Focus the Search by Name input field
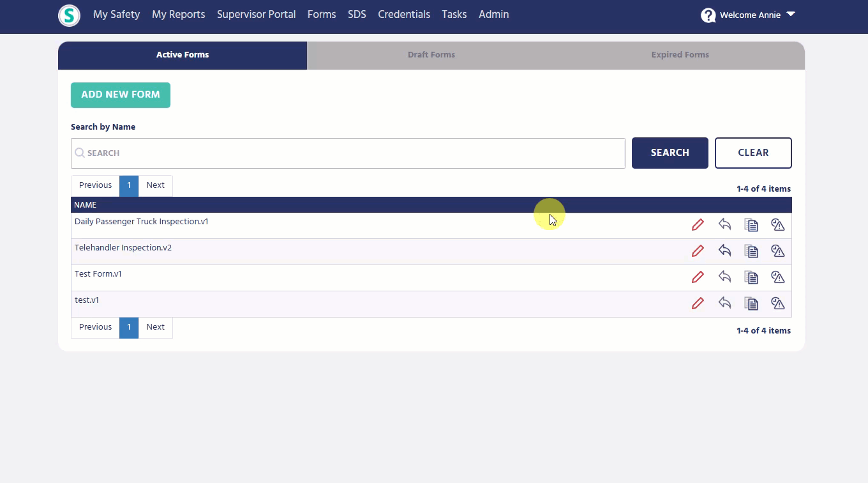The image size is (868, 483). click(x=348, y=153)
